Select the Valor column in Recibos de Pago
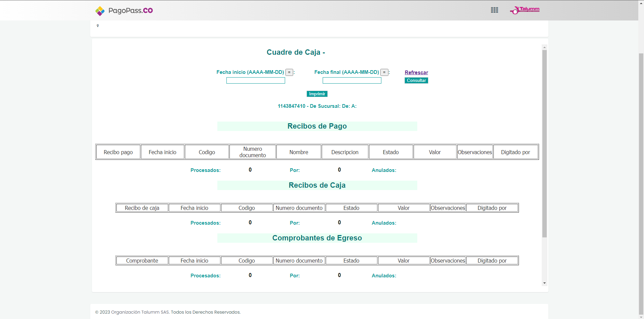 (x=435, y=152)
